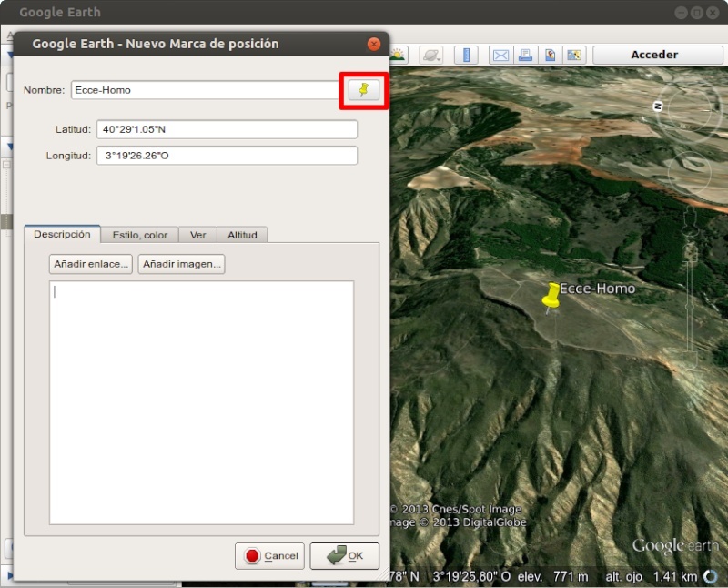728x588 pixels.
Task: Click the Añadir enlace... button
Action: coord(91,264)
